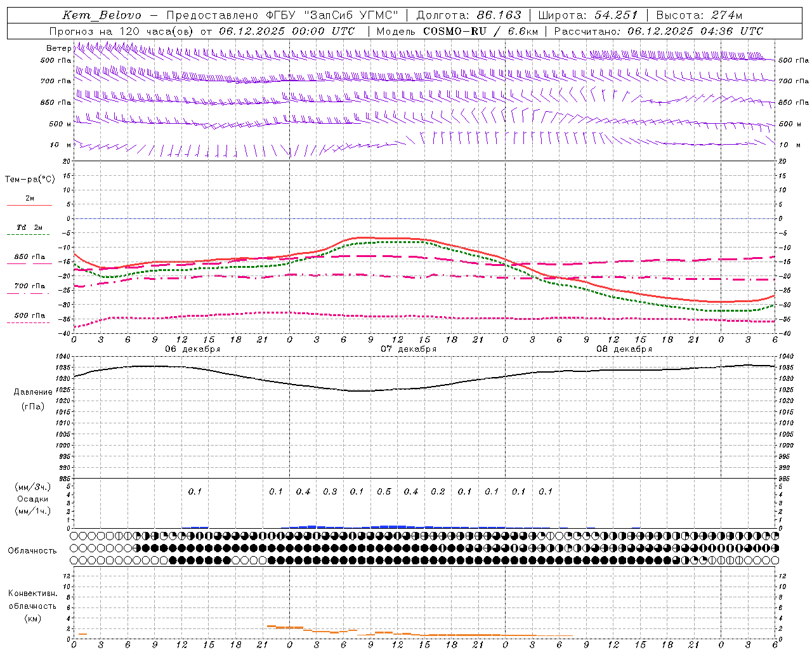Click the (мм/1ч.) precipitation unit label
The height and width of the screenshot is (650, 812).
point(33,511)
